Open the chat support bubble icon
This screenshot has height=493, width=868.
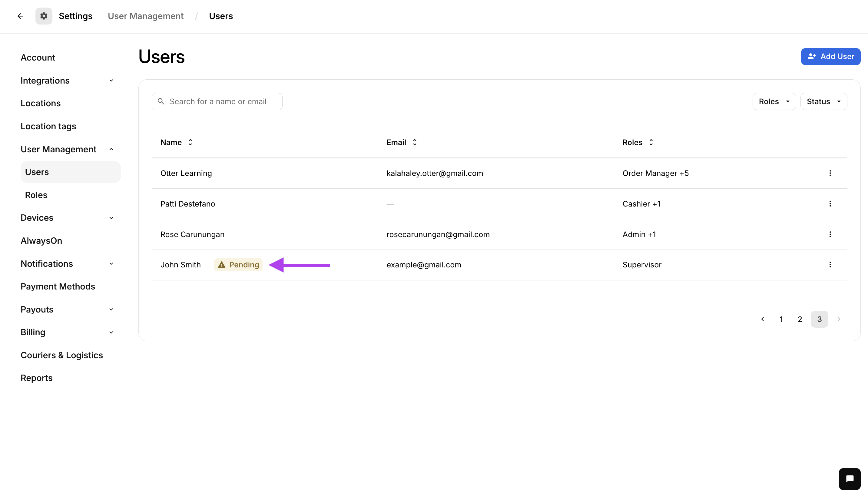click(x=850, y=478)
